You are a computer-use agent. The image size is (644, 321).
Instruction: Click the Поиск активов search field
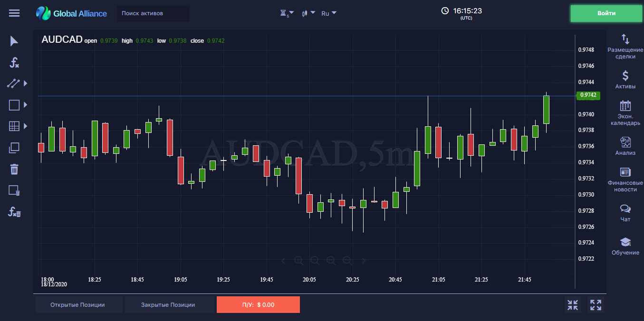coord(153,13)
